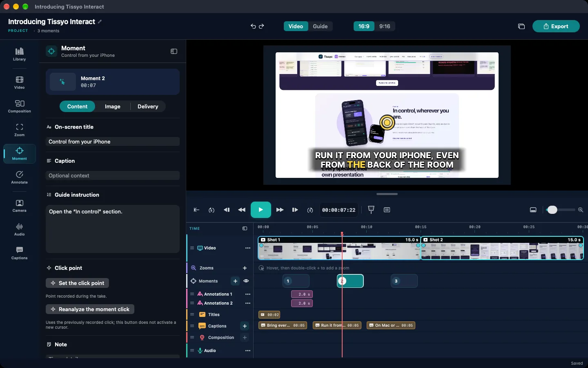Select the 'On Mac or...' caption clip
Viewport: 588px width, 368px height.
point(391,325)
